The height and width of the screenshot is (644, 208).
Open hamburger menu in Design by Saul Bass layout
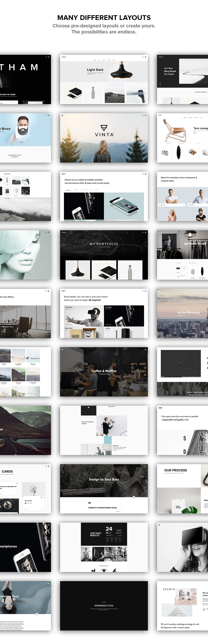tap(146, 466)
